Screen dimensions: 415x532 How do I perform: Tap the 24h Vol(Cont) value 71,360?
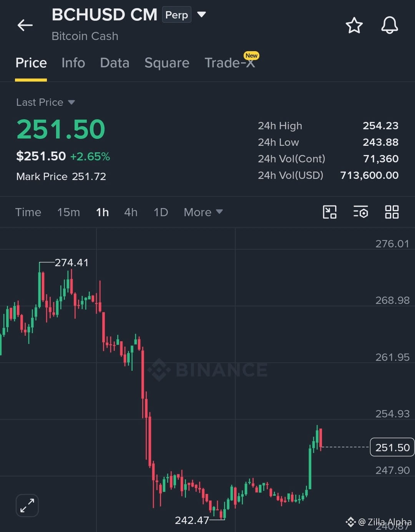[381, 159]
